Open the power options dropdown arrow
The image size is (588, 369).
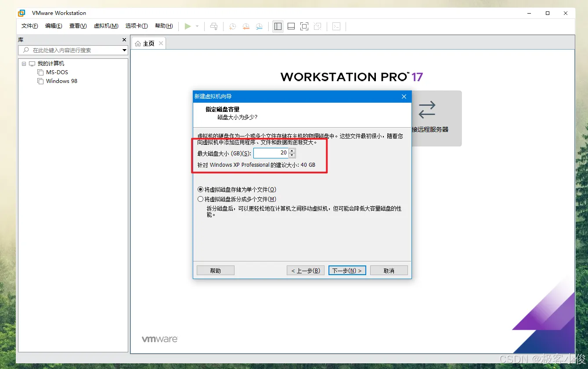tap(197, 26)
